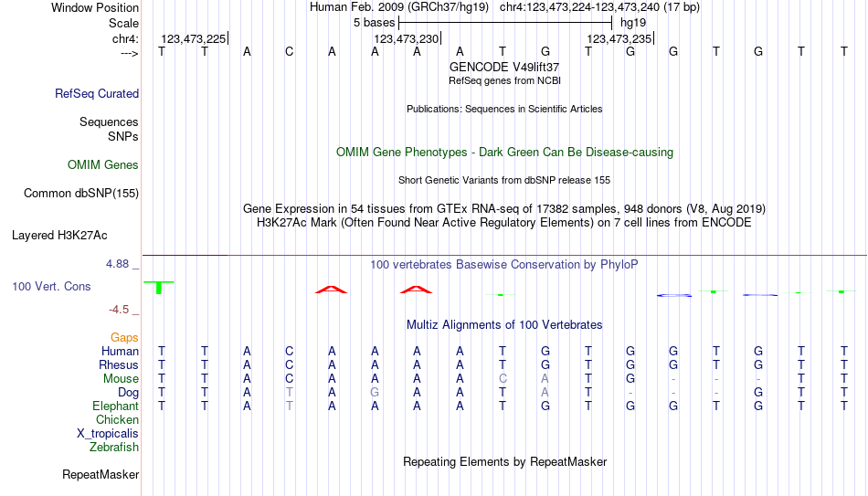Image resolution: width=868 pixels, height=496 pixels.
Task: Click OMIM Gene Phenotypes track title
Action: (504, 153)
